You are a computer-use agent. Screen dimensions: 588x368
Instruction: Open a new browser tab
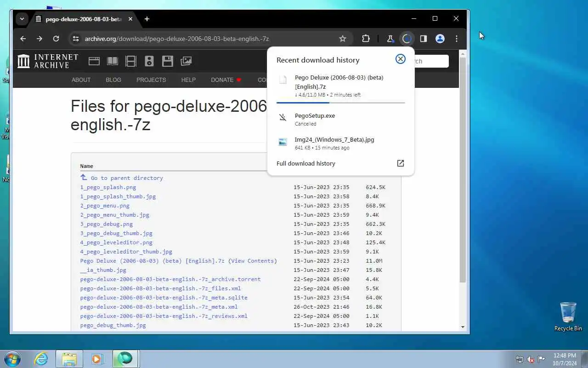tap(147, 19)
